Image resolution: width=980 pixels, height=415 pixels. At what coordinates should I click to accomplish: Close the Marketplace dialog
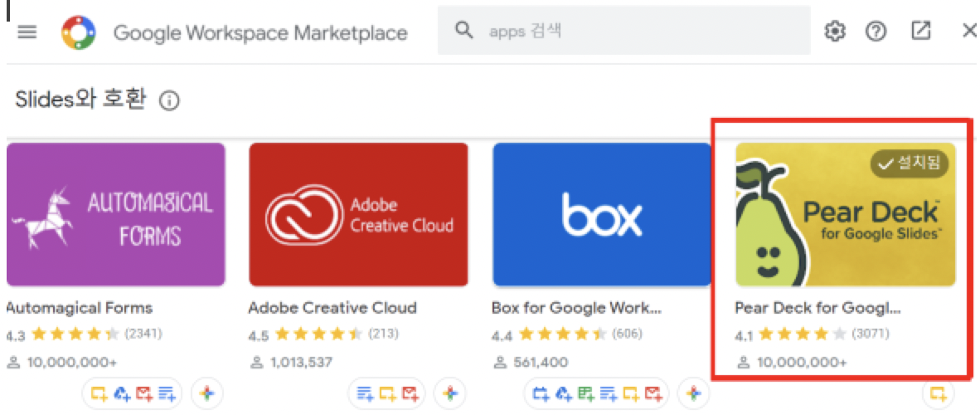(x=969, y=32)
